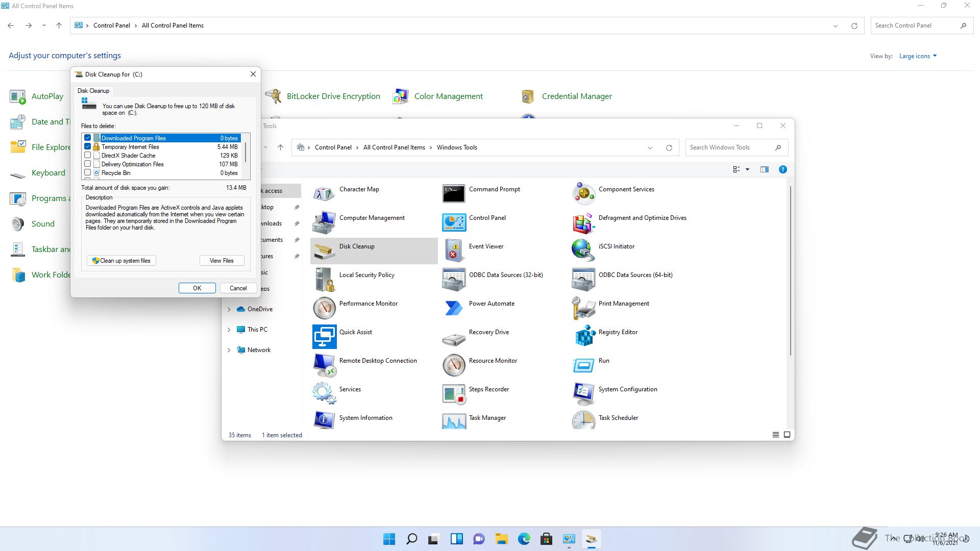Image resolution: width=980 pixels, height=551 pixels.
Task: Open System Configuration
Action: pos(583,394)
